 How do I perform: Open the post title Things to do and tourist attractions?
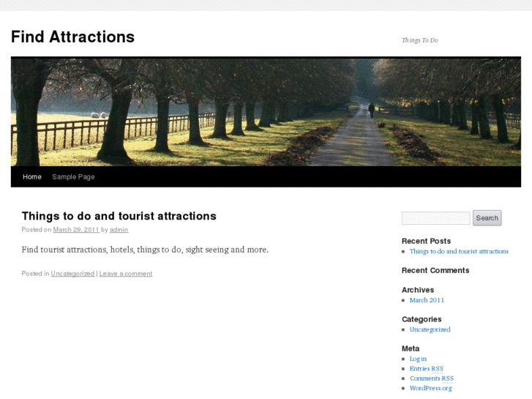click(119, 216)
